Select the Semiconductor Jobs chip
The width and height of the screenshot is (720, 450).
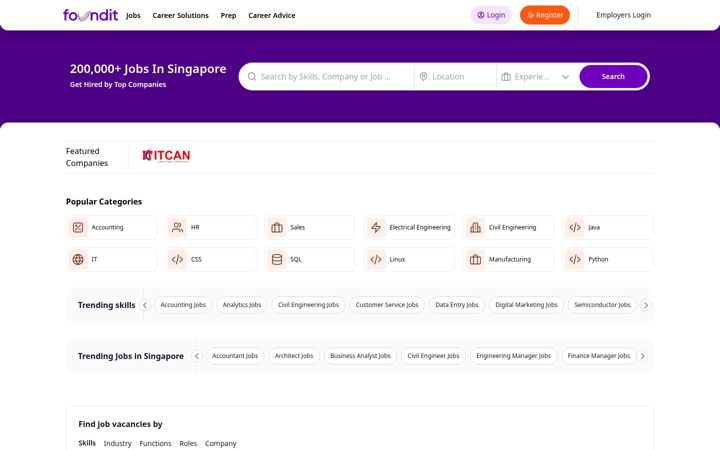click(x=602, y=305)
